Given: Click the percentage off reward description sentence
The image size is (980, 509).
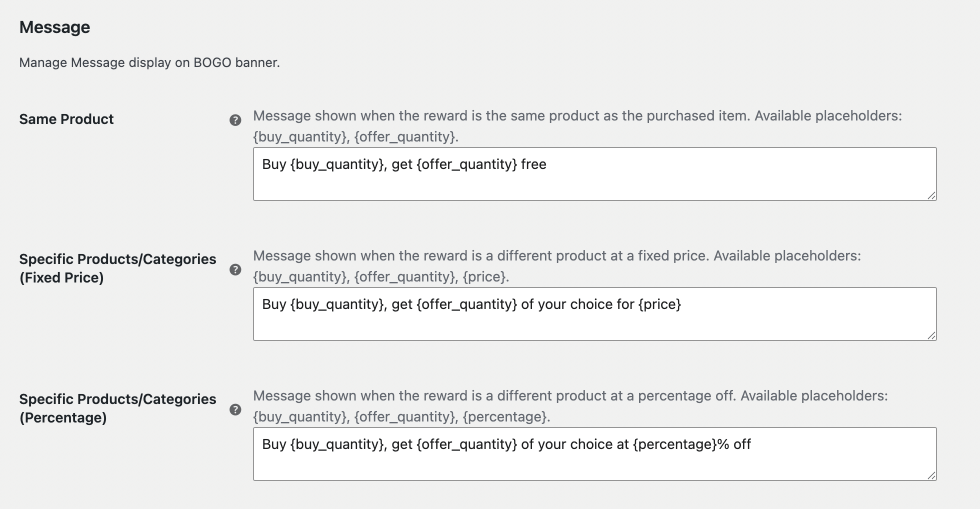Looking at the screenshot, I should pyautogui.click(x=494, y=396).
